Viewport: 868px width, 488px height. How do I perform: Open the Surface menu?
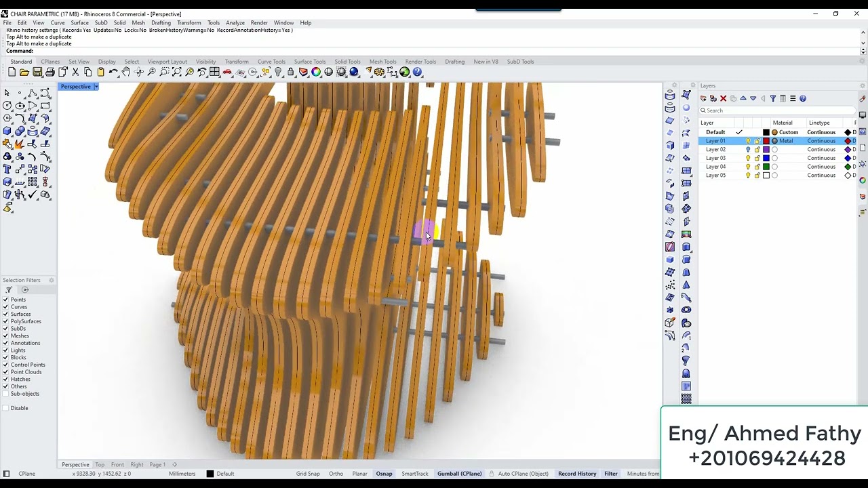79,23
